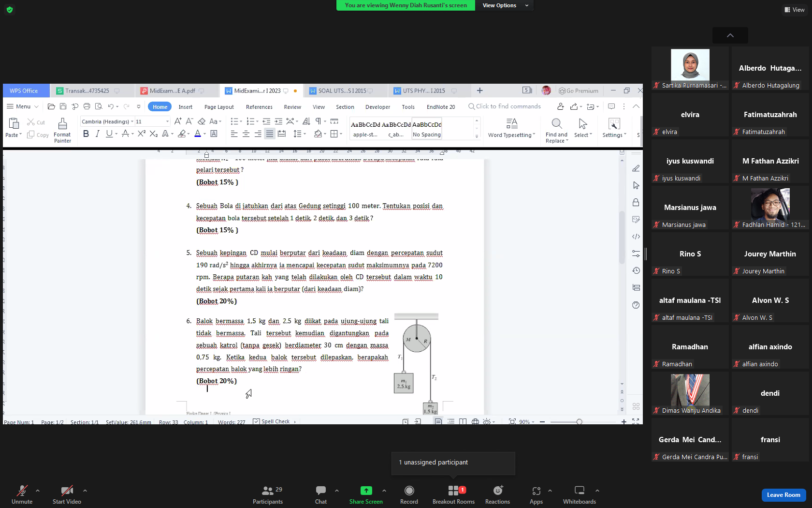The height and width of the screenshot is (508, 812).
Task: Expand audio options arrow next to Unmute
Action: point(38,491)
